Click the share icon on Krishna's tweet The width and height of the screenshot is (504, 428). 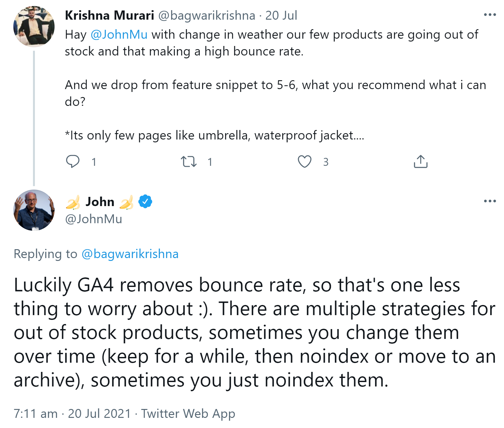click(421, 161)
